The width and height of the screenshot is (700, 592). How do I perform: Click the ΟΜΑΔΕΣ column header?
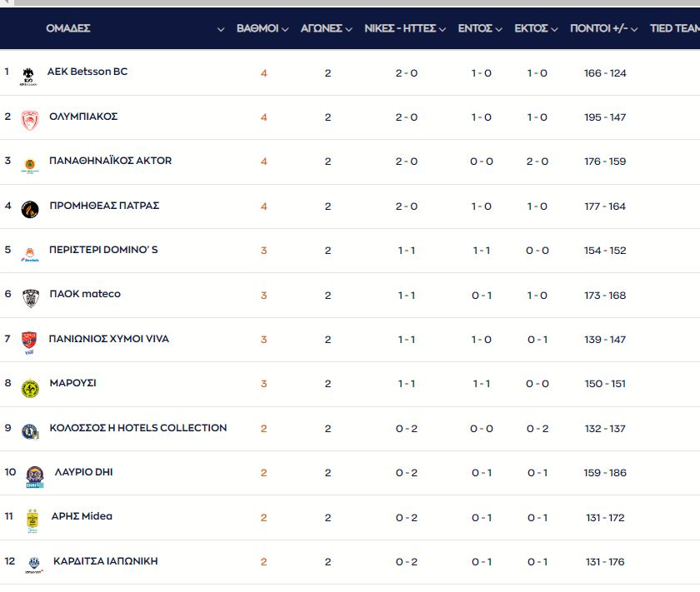68,28
